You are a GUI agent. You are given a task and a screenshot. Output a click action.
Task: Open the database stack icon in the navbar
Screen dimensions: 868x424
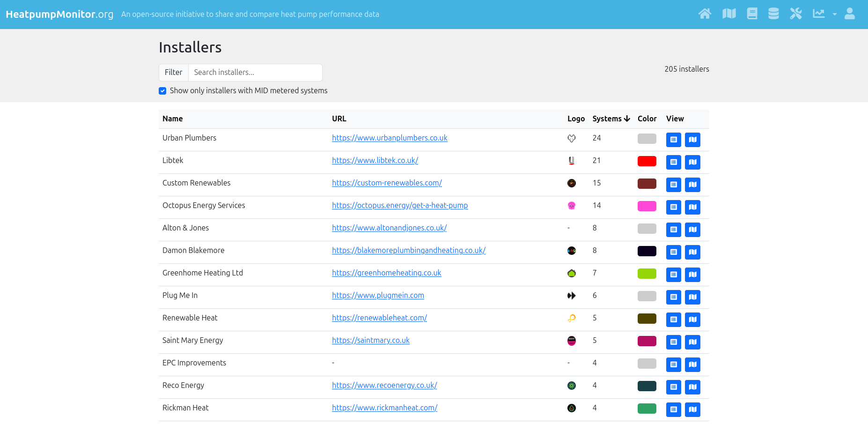pyautogui.click(x=773, y=14)
